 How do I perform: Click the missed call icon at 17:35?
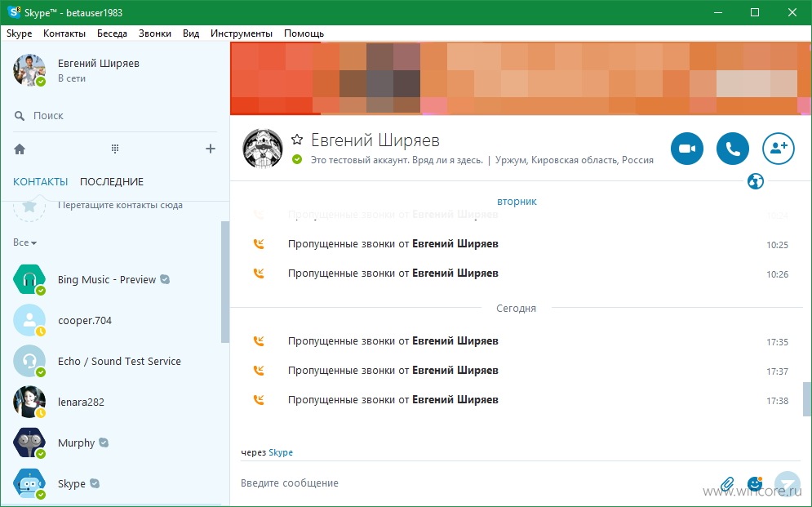click(259, 340)
